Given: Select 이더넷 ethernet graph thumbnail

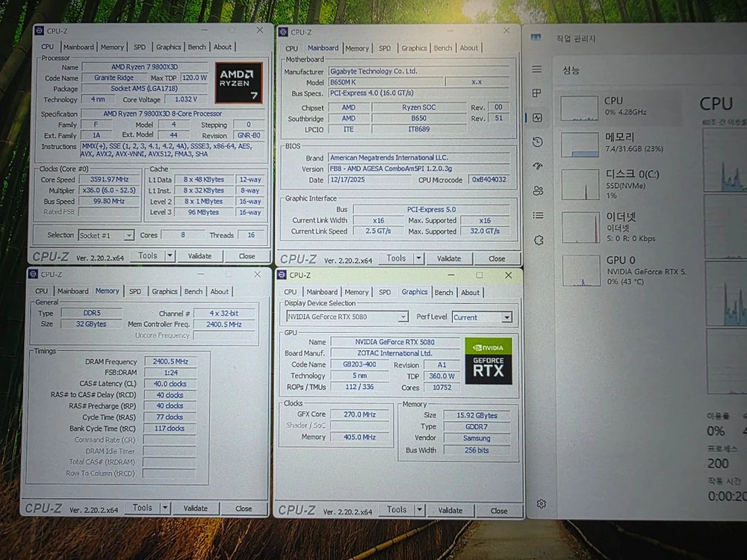Looking at the screenshot, I should (580, 228).
